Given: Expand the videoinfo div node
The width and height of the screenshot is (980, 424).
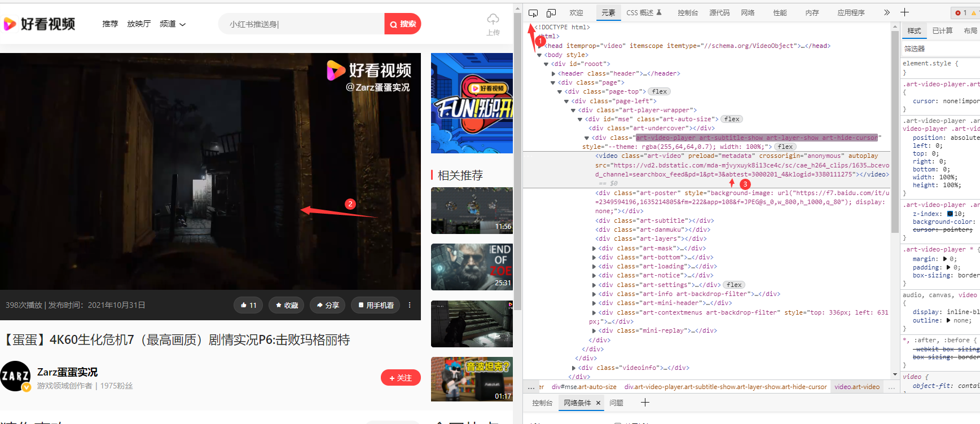Looking at the screenshot, I should pyautogui.click(x=574, y=368).
